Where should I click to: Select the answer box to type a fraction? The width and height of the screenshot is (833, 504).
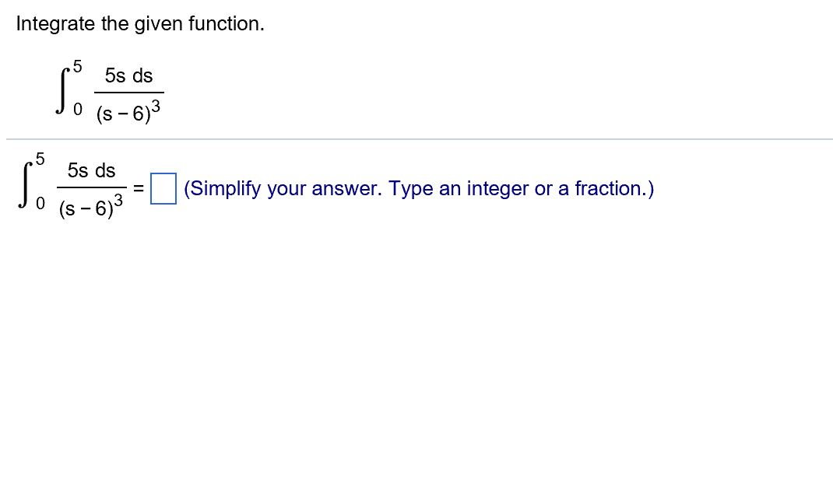(163, 188)
